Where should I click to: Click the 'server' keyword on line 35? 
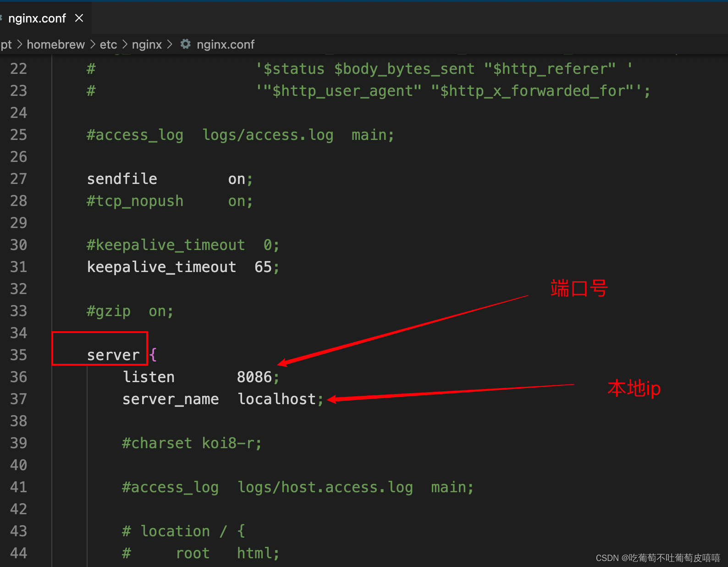[113, 355]
